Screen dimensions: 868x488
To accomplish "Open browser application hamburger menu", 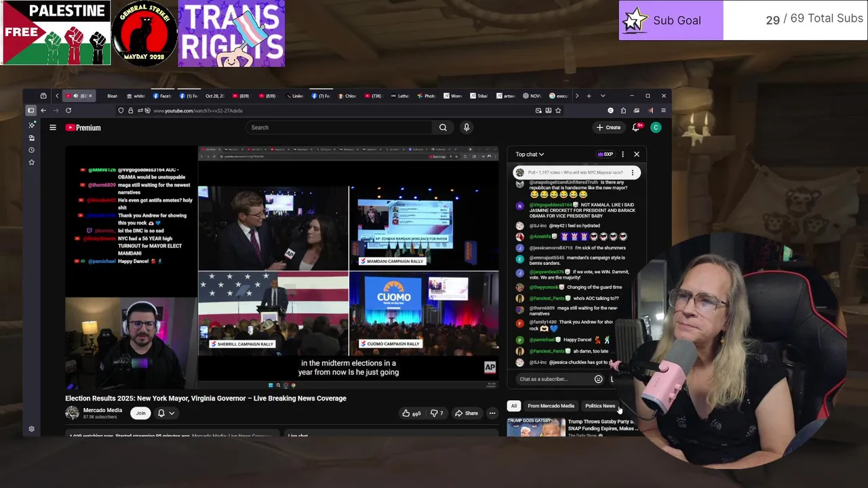I will (663, 110).
